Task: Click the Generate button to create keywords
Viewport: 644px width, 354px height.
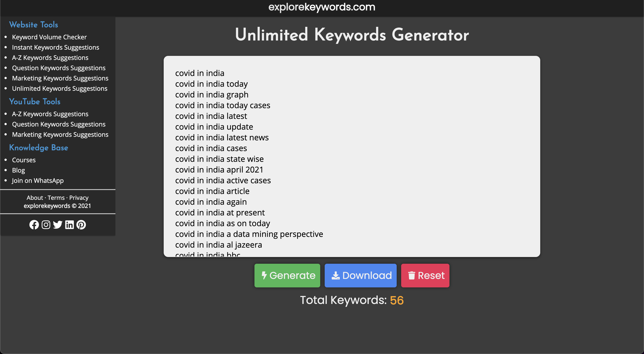Action: click(287, 275)
